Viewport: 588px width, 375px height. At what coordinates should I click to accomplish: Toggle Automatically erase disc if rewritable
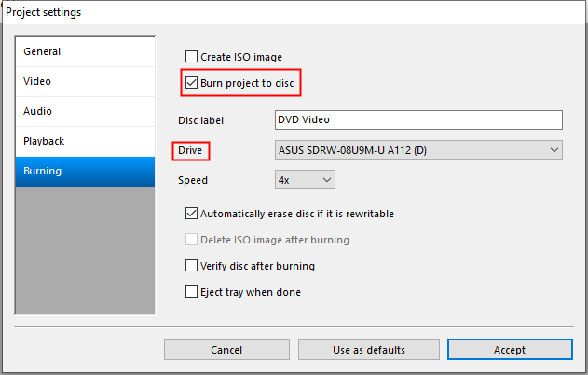tap(192, 214)
